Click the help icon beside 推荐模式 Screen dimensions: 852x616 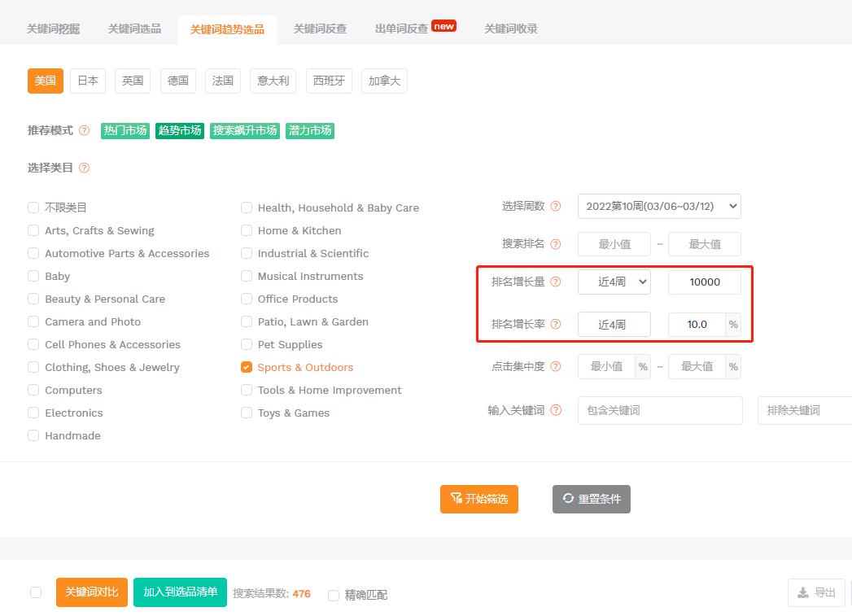(x=85, y=130)
